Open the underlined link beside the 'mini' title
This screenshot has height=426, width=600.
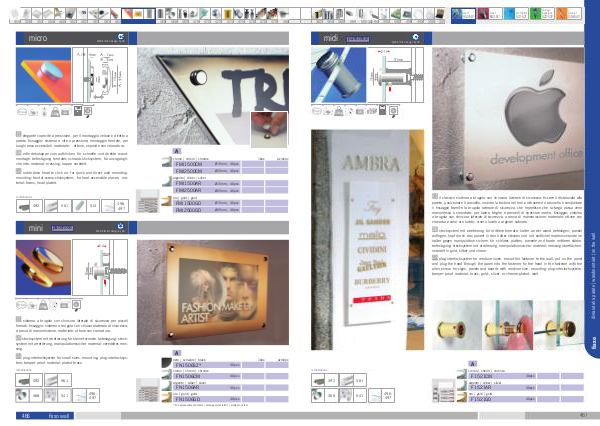62,229
